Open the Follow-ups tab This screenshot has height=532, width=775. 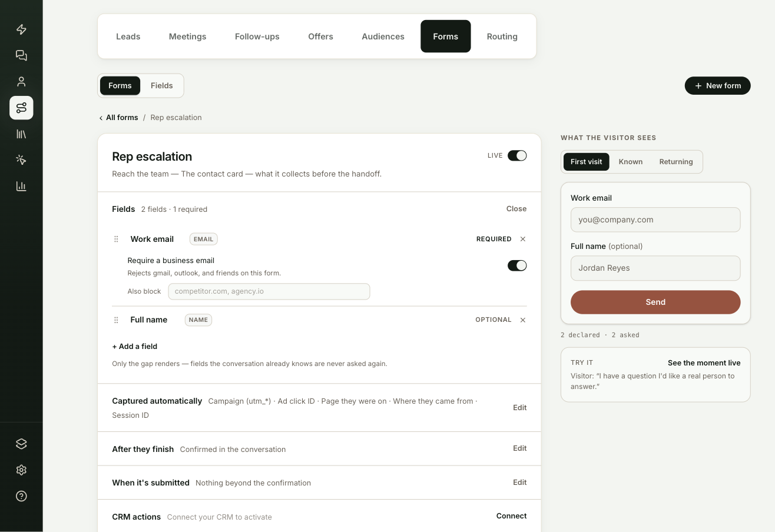pos(257,36)
